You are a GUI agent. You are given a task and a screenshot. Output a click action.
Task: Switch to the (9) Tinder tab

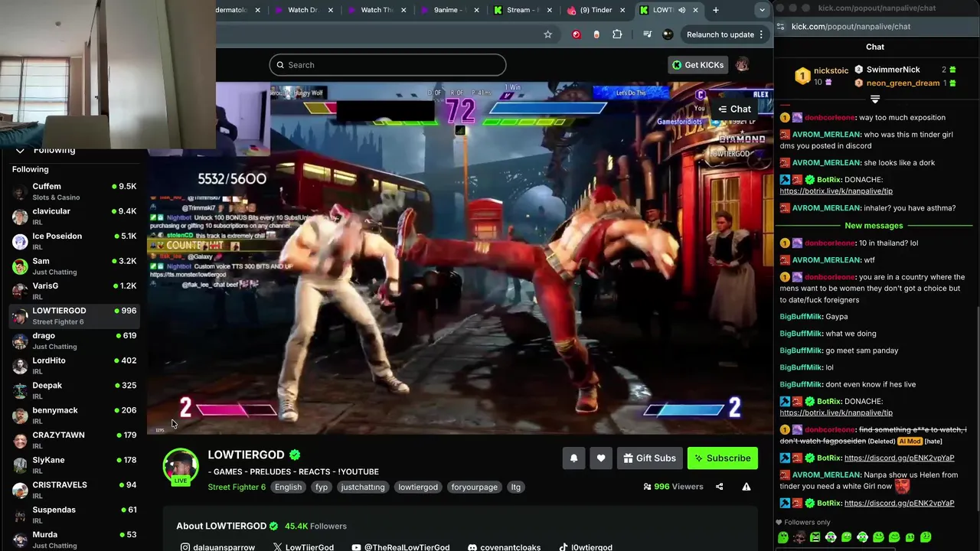pos(596,10)
